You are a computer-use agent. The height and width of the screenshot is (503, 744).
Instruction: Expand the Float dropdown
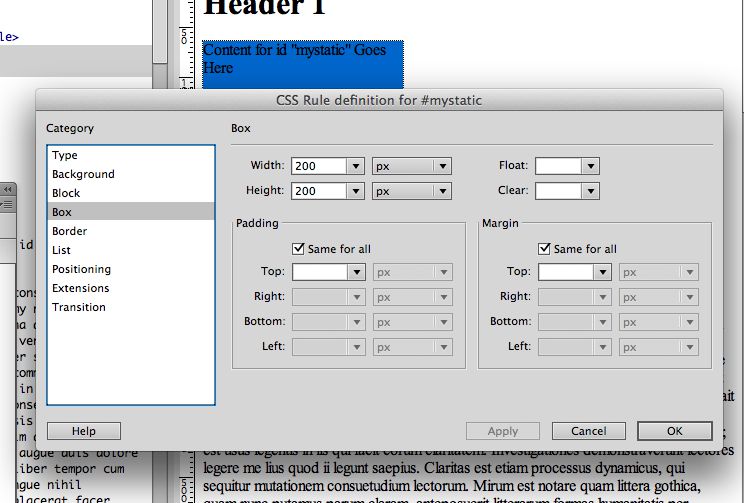(591, 166)
